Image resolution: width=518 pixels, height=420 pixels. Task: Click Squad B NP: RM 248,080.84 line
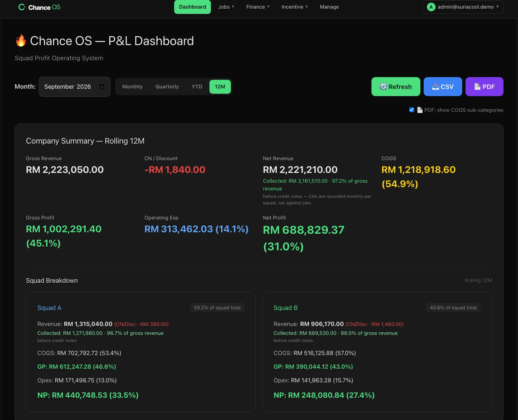coord(324,395)
